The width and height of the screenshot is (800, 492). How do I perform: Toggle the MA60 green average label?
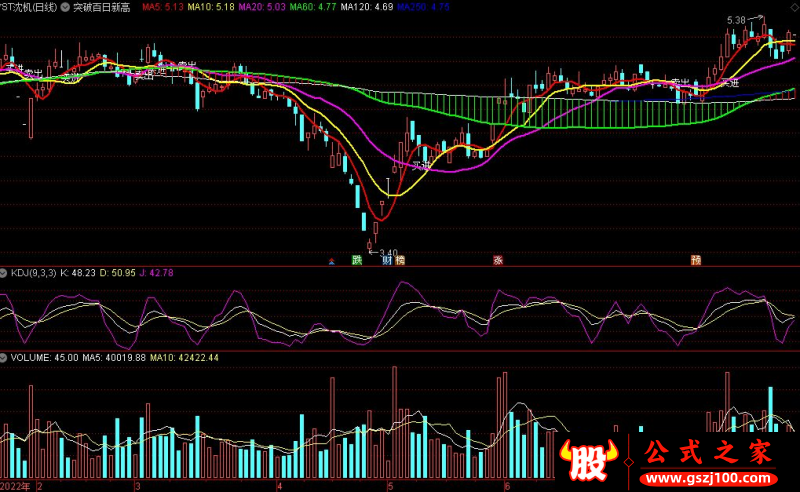coord(313,7)
